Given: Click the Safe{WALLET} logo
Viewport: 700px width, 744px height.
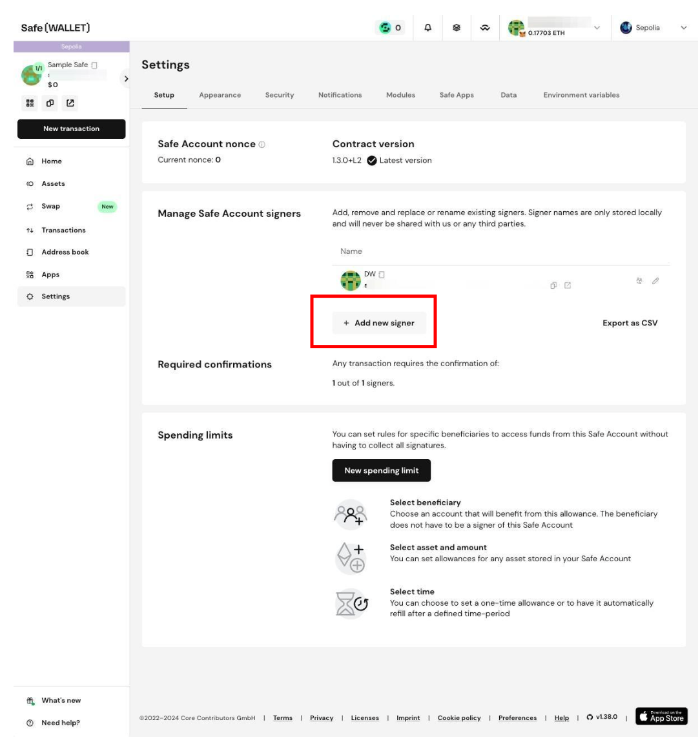Looking at the screenshot, I should tap(56, 28).
